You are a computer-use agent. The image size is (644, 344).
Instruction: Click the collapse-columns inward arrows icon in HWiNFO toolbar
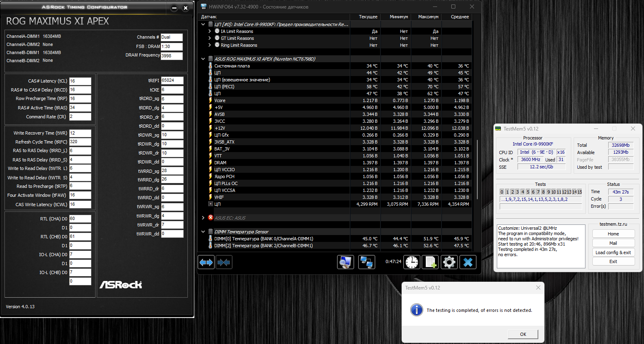click(x=224, y=262)
